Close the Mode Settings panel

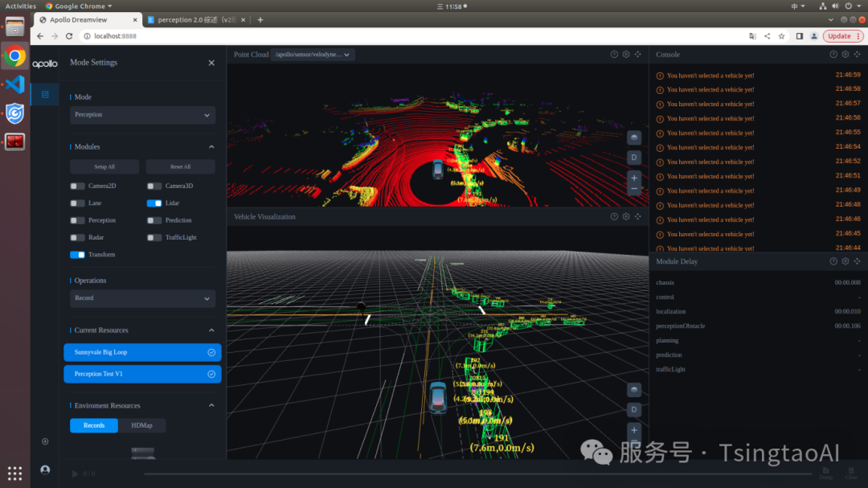coord(211,63)
